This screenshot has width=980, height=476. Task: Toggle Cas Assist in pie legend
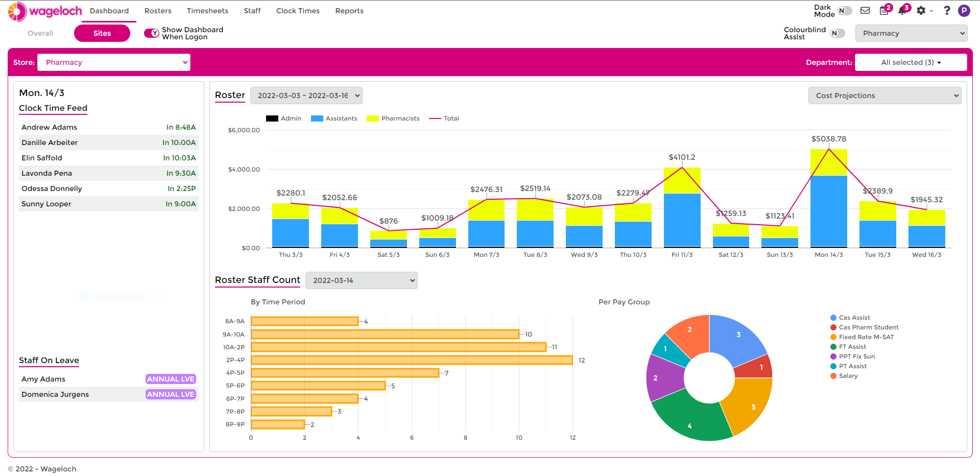850,318
